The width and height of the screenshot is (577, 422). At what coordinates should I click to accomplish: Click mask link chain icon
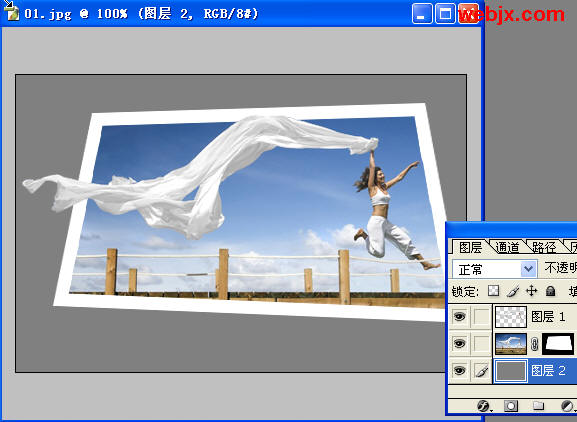tap(534, 344)
